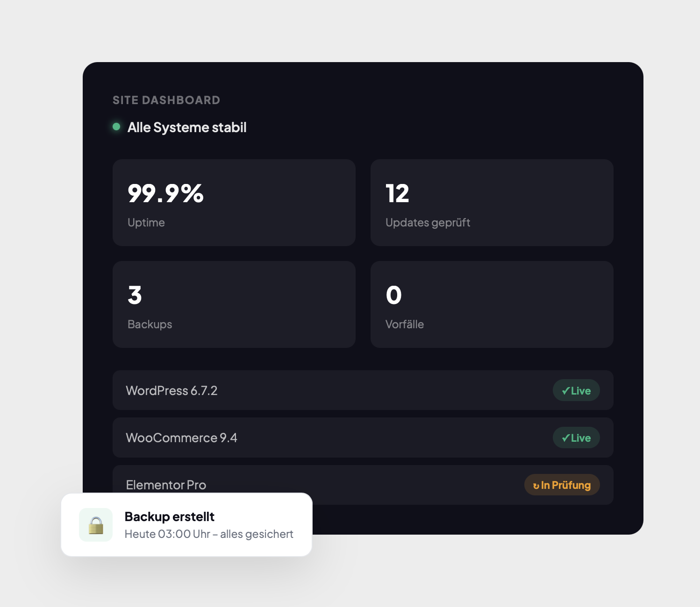The image size is (700, 607).
Task: Click the Updates geprüft label
Action: [428, 223]
